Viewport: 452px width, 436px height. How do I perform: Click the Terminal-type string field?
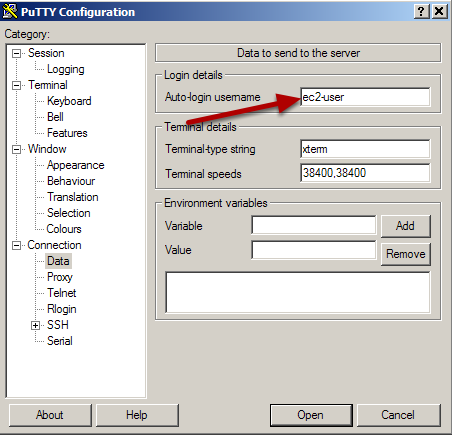[365, 149]
